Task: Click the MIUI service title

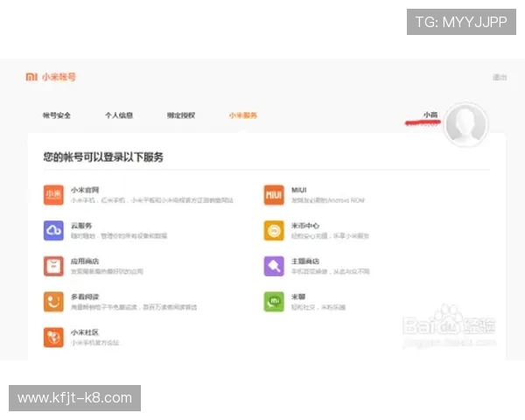Action: pos(299,190)
